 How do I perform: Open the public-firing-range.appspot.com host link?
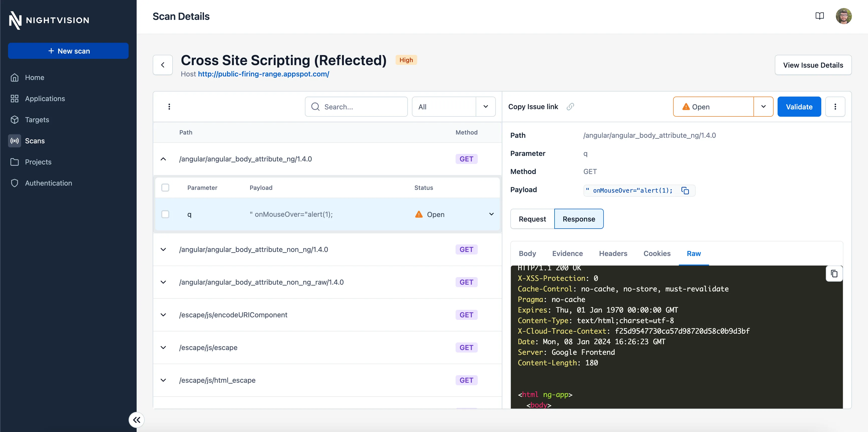[x=263, y=74]
